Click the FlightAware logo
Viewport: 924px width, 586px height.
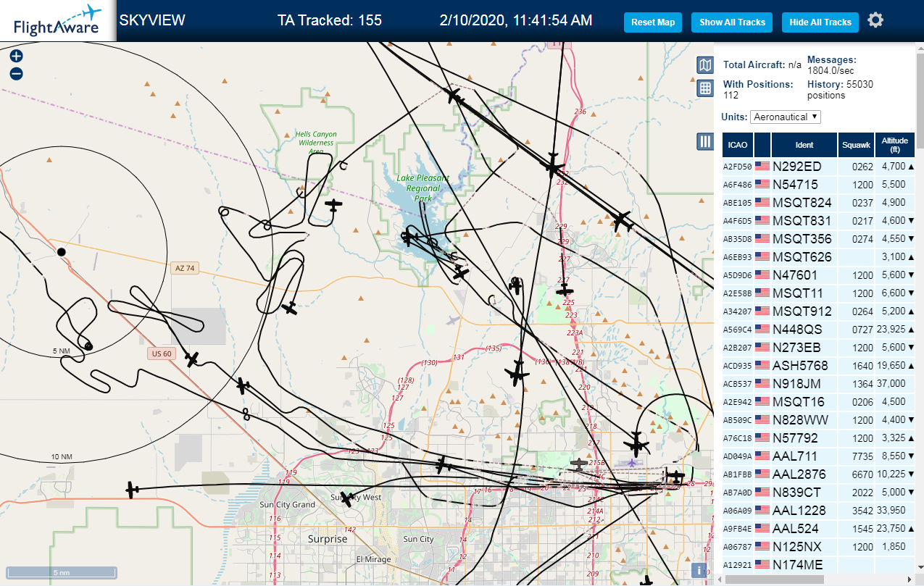click(x=58, y=20)
